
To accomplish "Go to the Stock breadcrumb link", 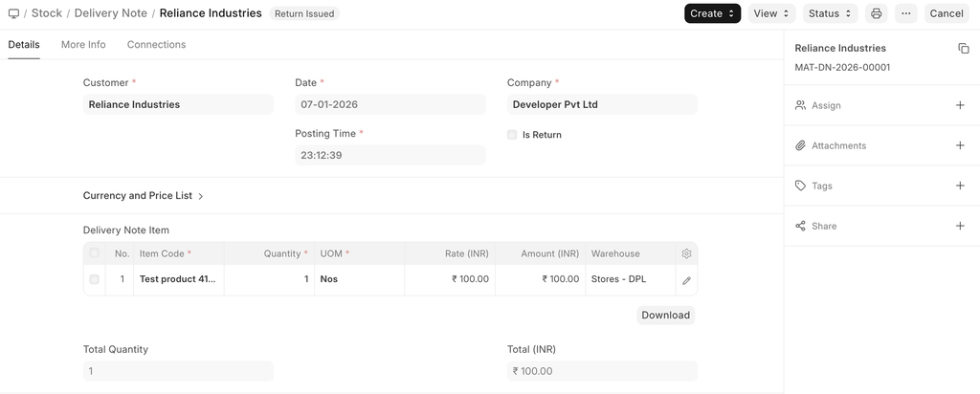I will pos(47,13).
